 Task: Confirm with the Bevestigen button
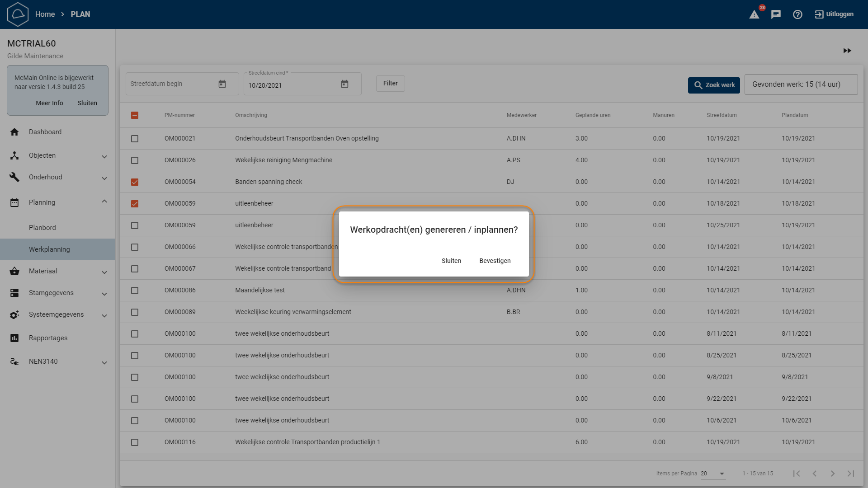[495, 261]
